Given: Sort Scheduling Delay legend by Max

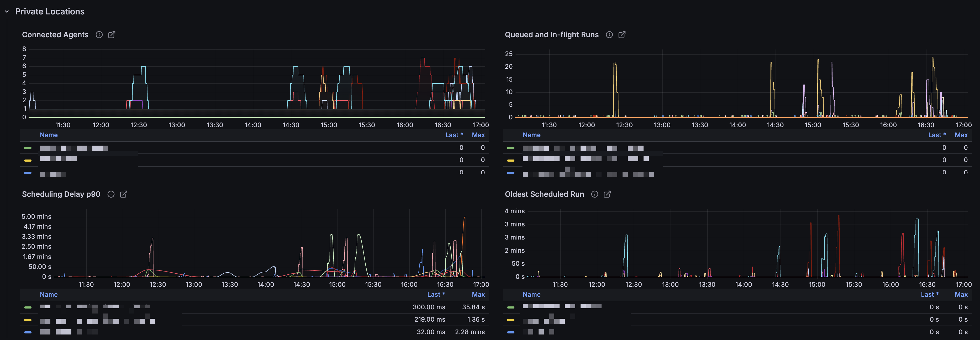Looking at the screenshot, I should pyautogui.click(x=478, y=295).
